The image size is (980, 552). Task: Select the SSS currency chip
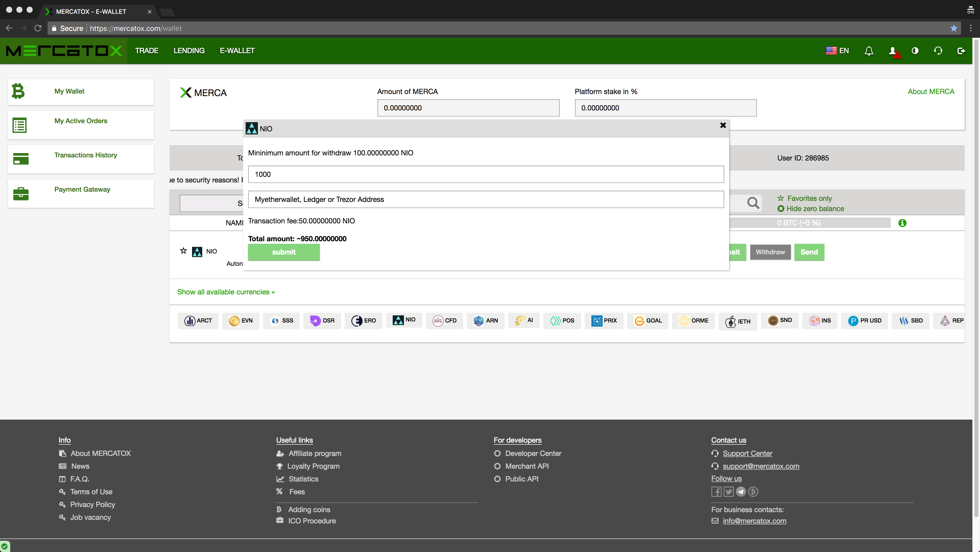coord(282,320)
